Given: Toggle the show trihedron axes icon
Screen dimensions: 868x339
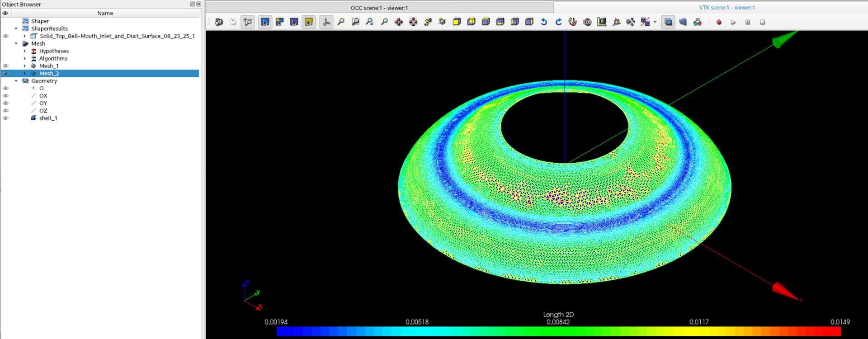Looking at the screenshot, I should click(326, 22).
